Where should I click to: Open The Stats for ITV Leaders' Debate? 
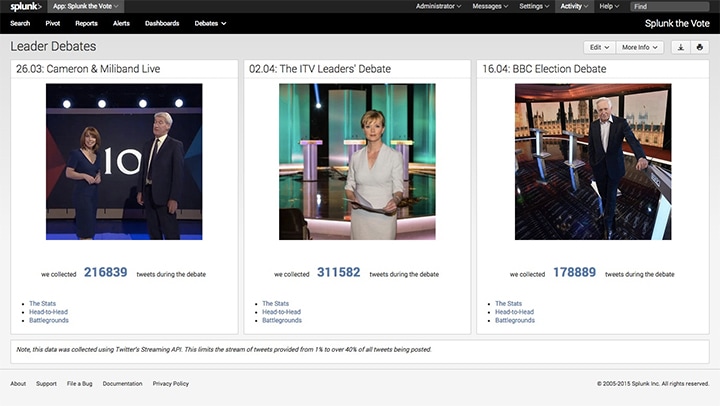tap(276, 304)
